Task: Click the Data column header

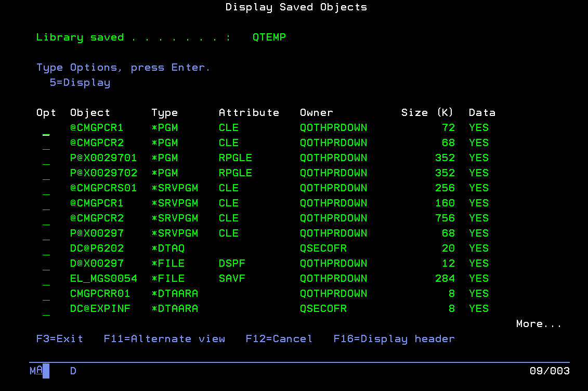Action: pyautogui.click(x=482, y=113)
